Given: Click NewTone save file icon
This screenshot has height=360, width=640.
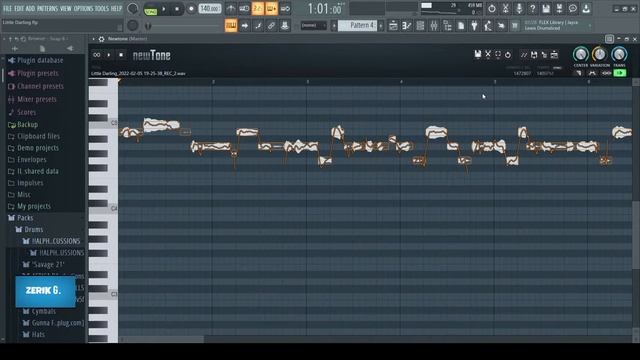Looking at the screenshot, I should click(478, 54).
